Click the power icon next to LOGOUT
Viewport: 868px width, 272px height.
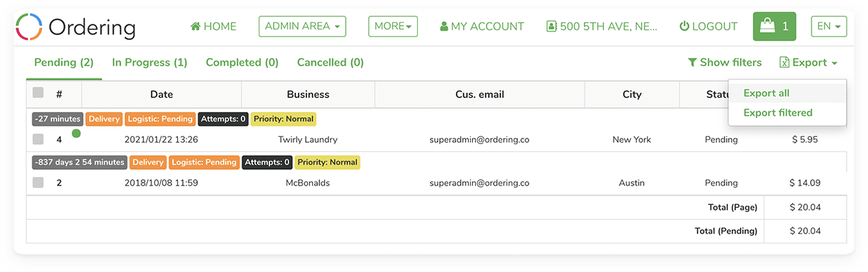coord(684,26)
